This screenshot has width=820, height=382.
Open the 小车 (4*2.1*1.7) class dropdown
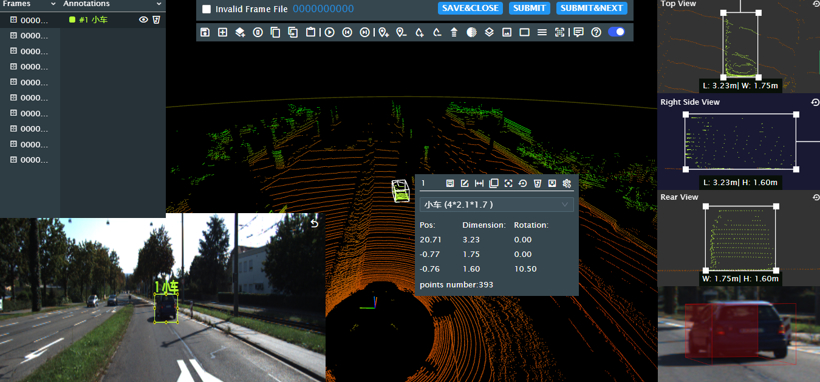point(496,205)
